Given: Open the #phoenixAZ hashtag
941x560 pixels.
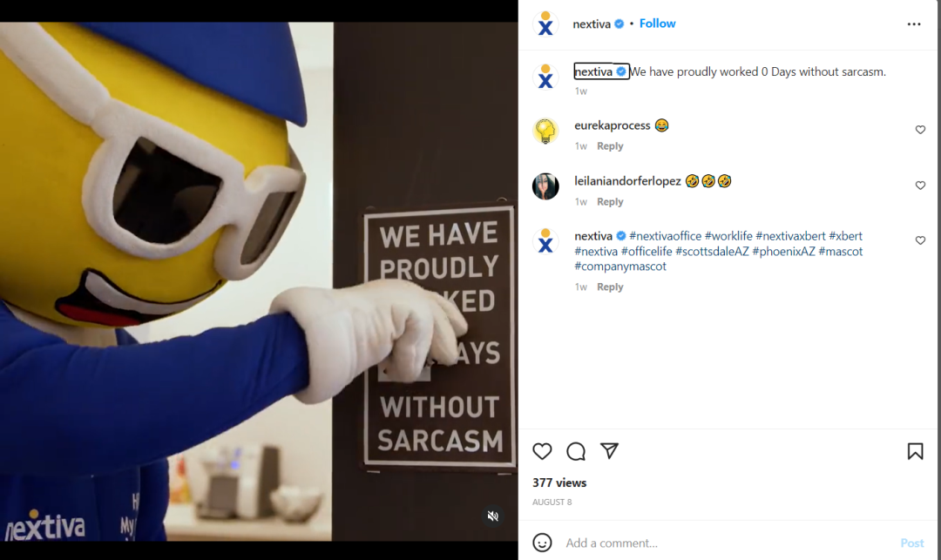Looking at the screenshot, I should click(x=784, y=251).
